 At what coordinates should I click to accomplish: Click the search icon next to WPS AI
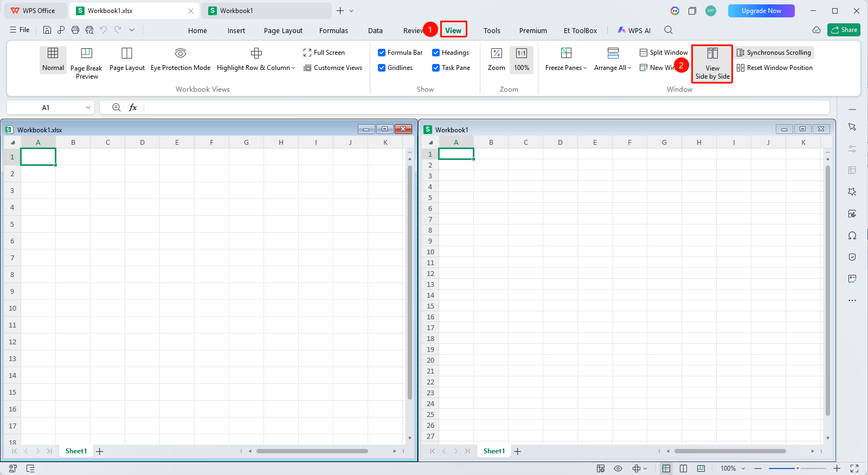click(668, 30)
